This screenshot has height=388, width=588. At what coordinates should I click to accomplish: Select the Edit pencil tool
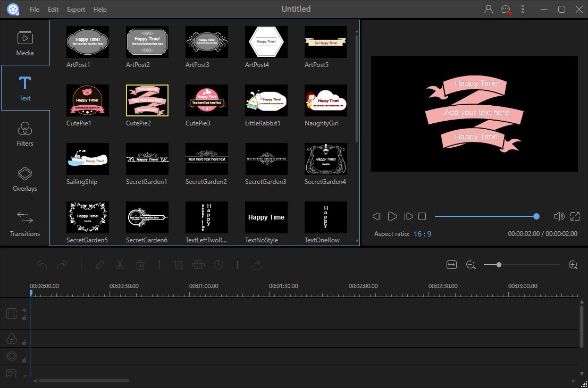(99, 264)
